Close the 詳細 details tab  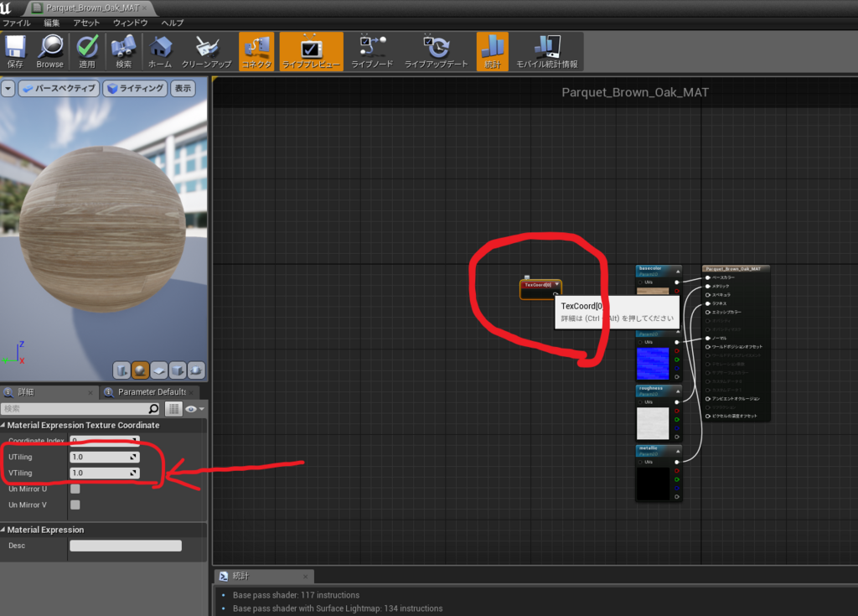tap(90, 392)
